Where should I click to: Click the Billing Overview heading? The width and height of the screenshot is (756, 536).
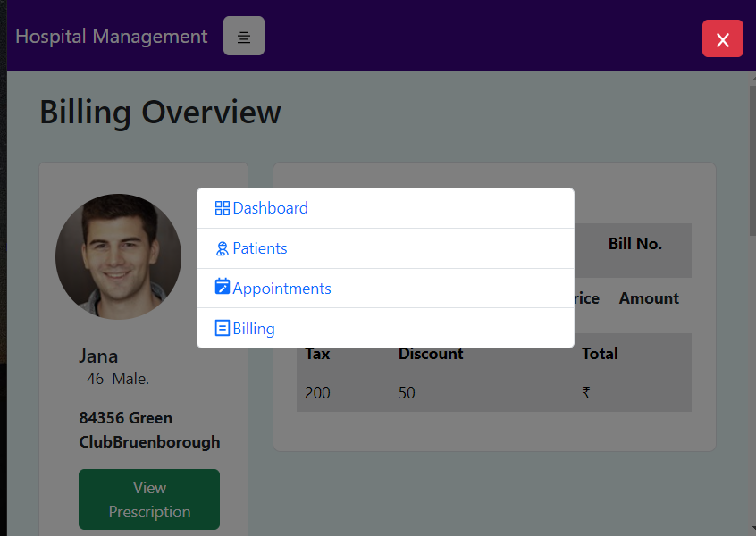coord(160,113)
